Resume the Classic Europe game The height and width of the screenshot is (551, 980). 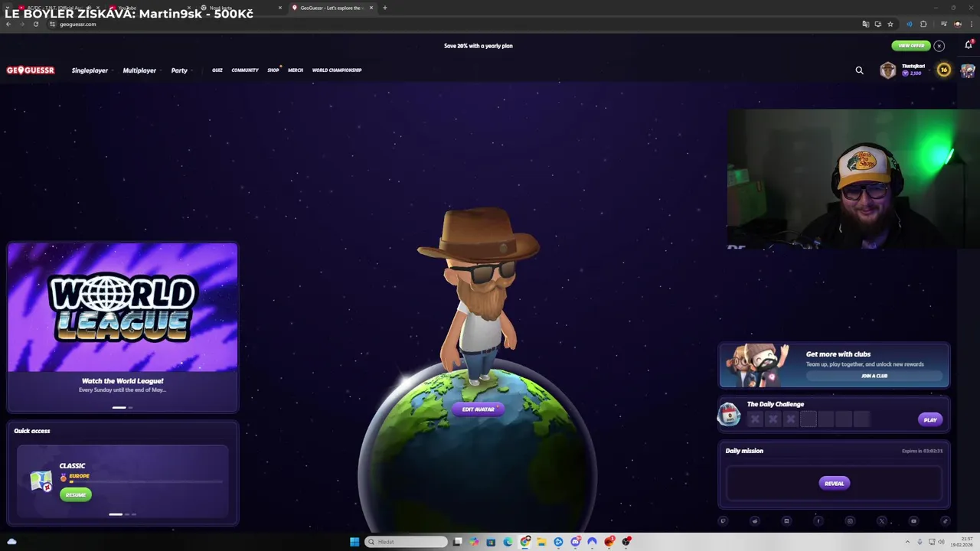click(x=76, y=494)
